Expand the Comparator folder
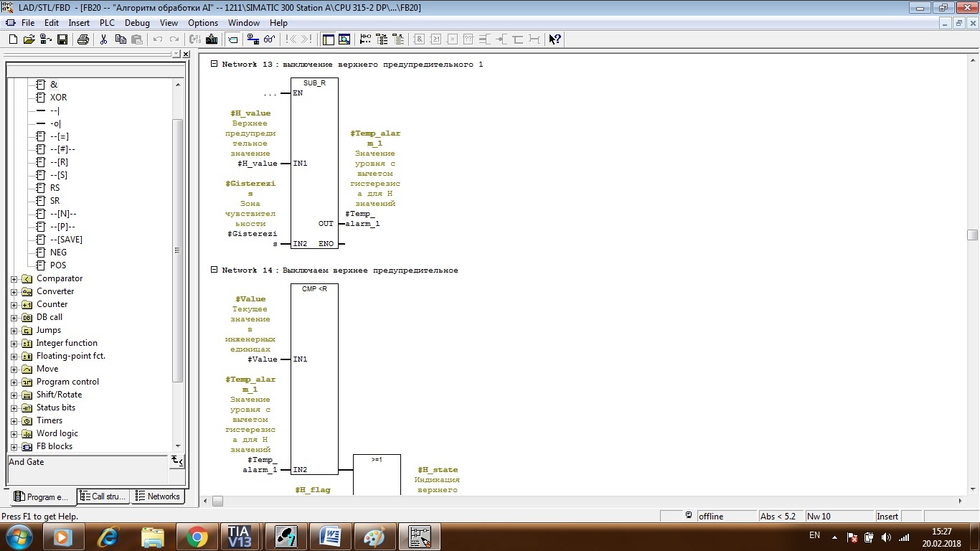 14,278
